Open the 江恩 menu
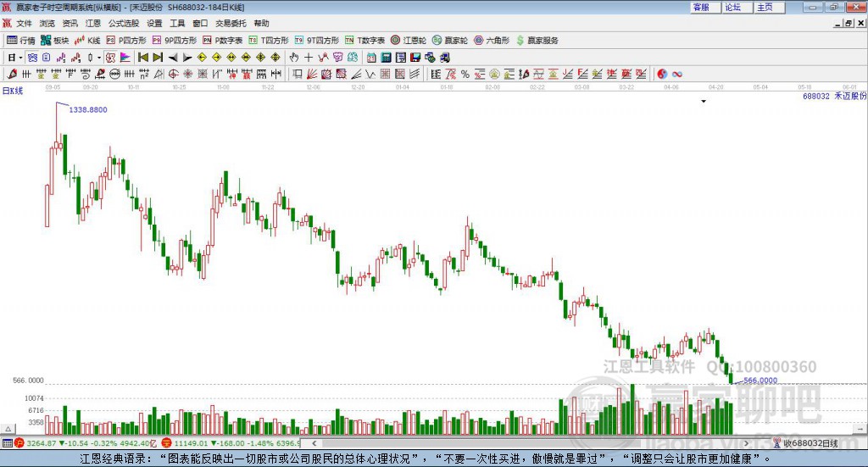Image resolution: width=868 pixels, height=467 pixels. coord(93,23)
